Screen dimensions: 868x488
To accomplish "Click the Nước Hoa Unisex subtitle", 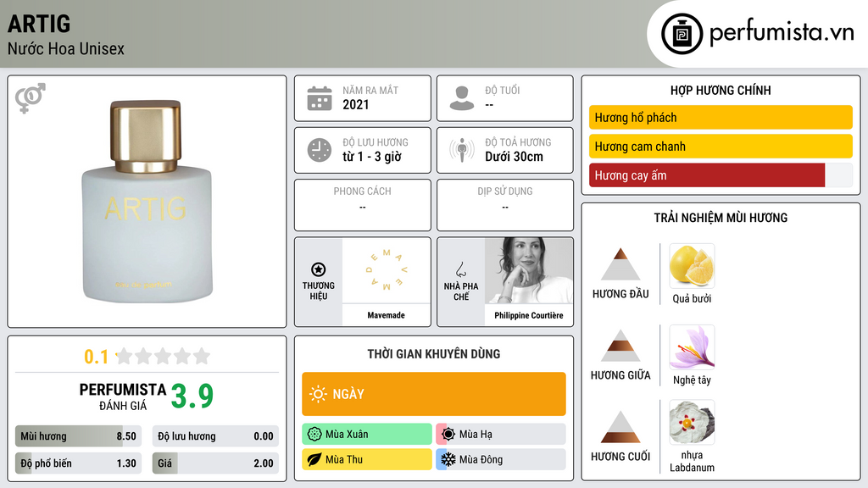I will pos(66,48).
